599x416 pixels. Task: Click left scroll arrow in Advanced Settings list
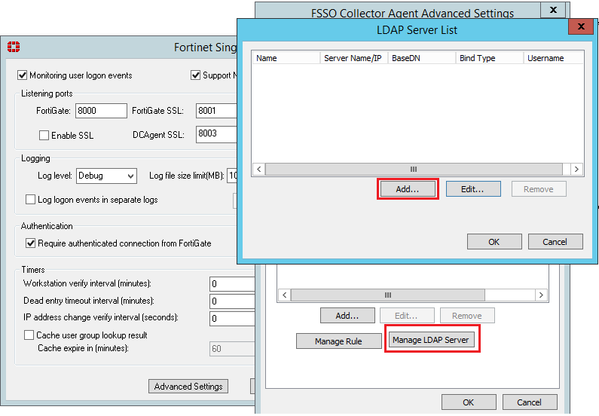tap(284, 295)
